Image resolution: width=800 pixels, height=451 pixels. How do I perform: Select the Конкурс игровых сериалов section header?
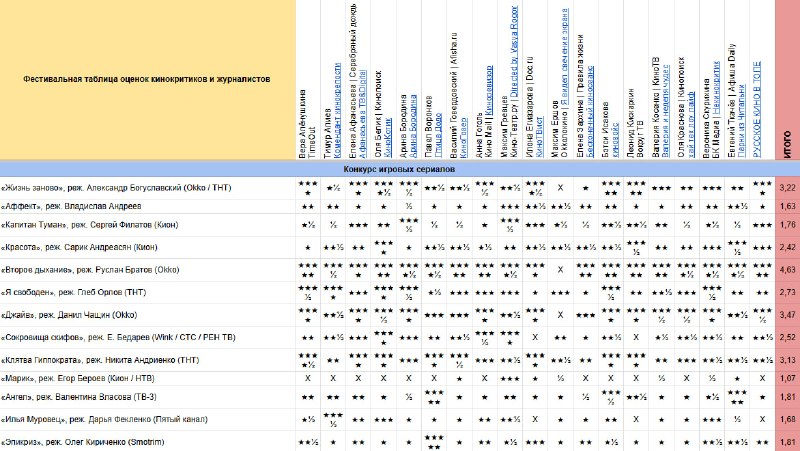(x=399, y=169)
